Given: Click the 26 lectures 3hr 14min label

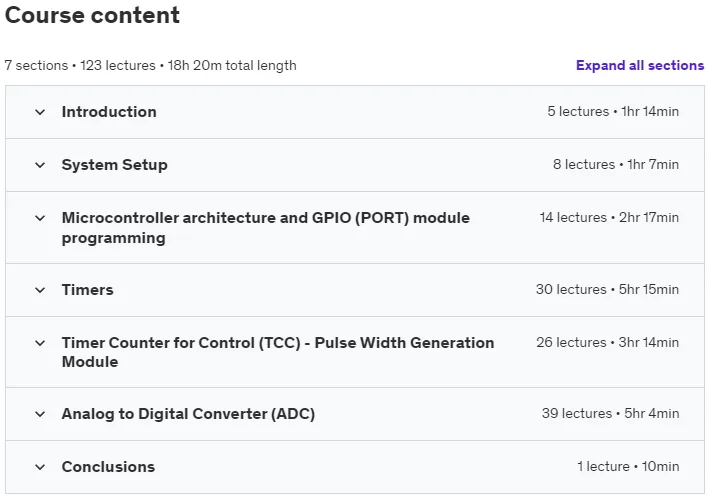Looking at the screenshot, I should click(608, 342).
